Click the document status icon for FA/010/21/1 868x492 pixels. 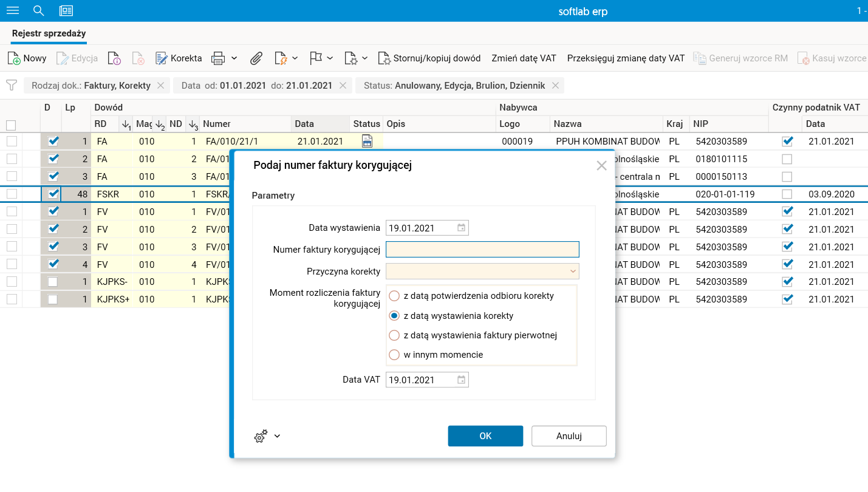point(367,142)
